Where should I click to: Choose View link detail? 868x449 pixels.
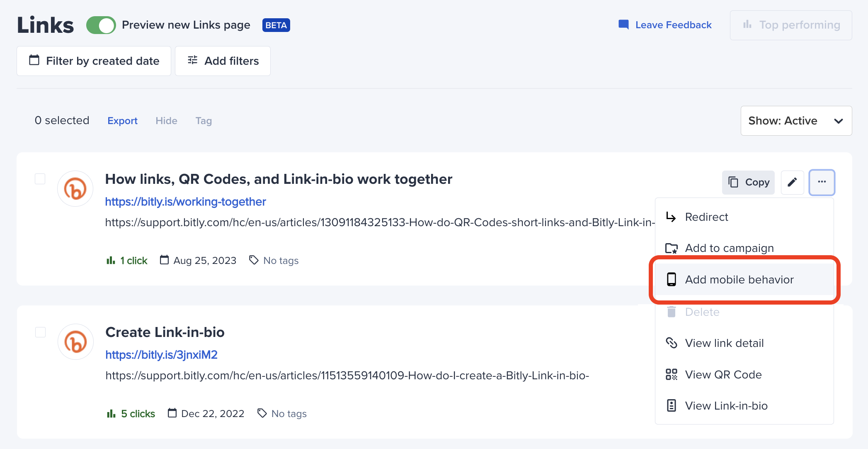click(744, 343)
